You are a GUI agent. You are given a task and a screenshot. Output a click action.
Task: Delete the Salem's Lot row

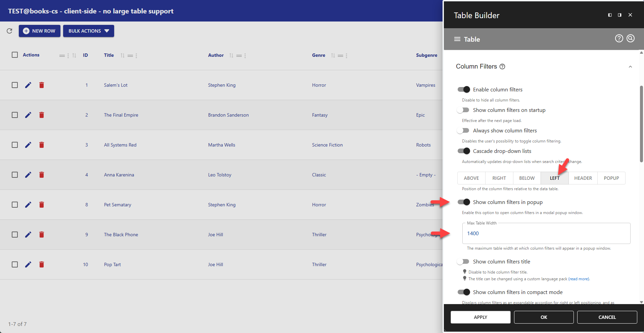pos(42,85)
